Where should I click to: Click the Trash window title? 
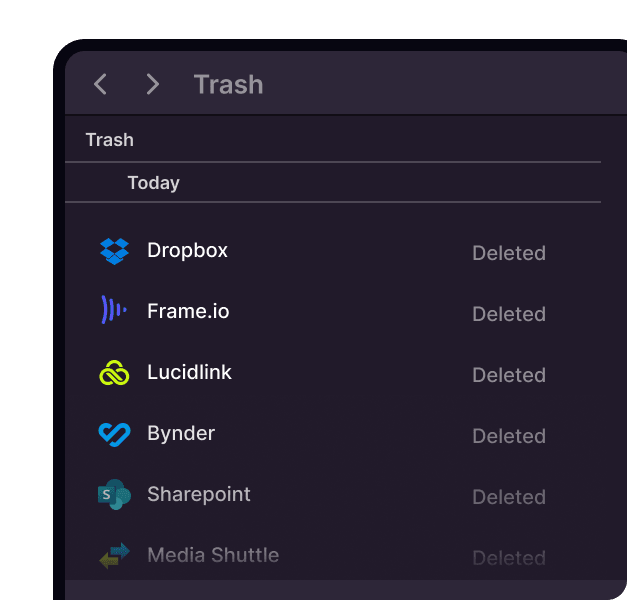click(x=228, y=84)
